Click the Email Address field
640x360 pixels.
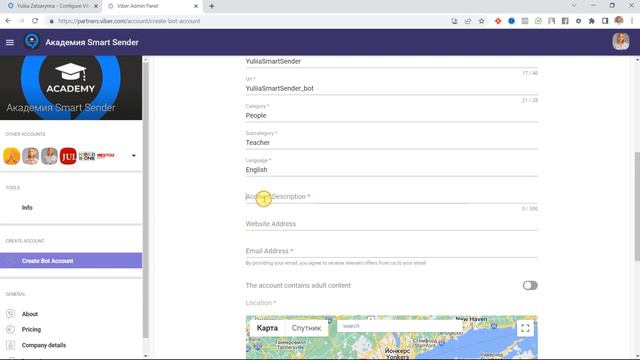[391, 251]
